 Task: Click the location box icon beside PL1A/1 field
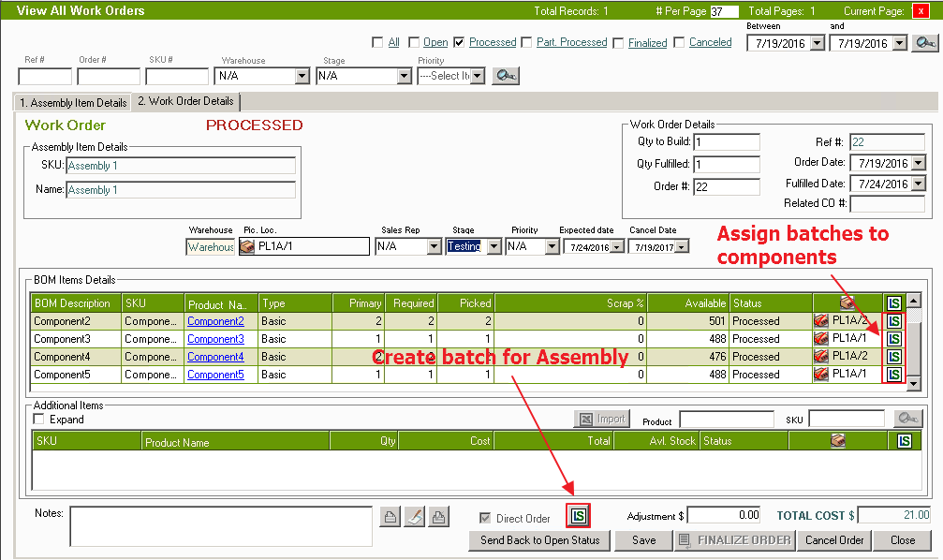tap(247, 247)
